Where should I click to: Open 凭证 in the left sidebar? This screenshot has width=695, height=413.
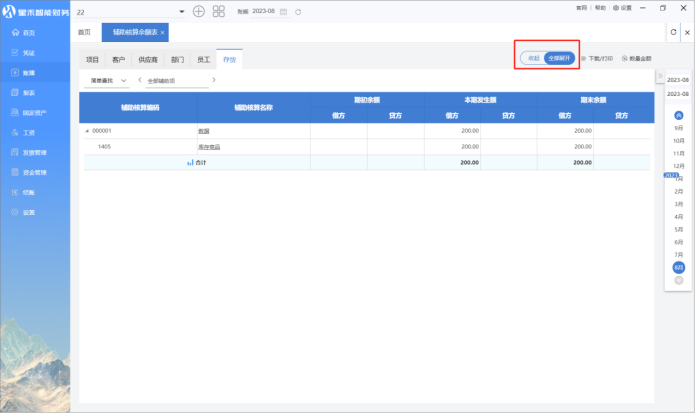click(29, 53)
